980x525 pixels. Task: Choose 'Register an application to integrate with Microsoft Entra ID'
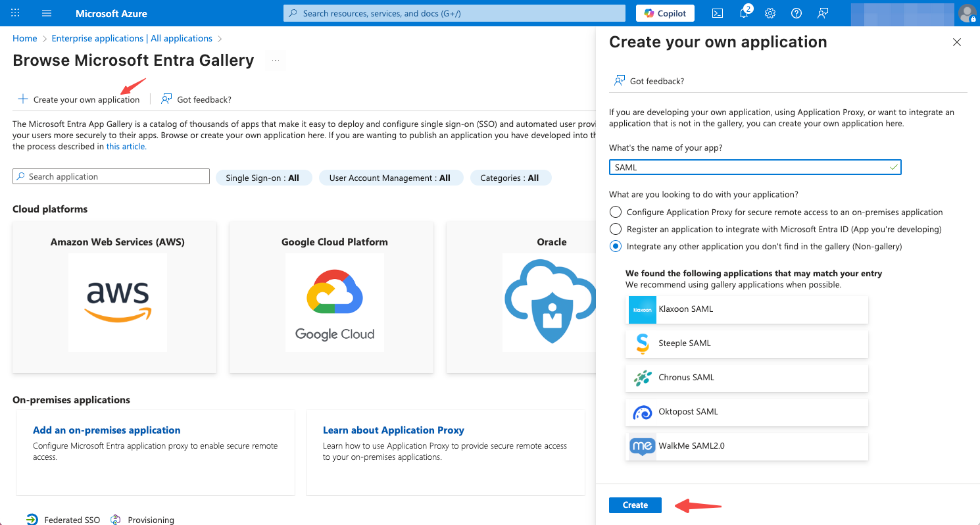[x=615, y=229]
